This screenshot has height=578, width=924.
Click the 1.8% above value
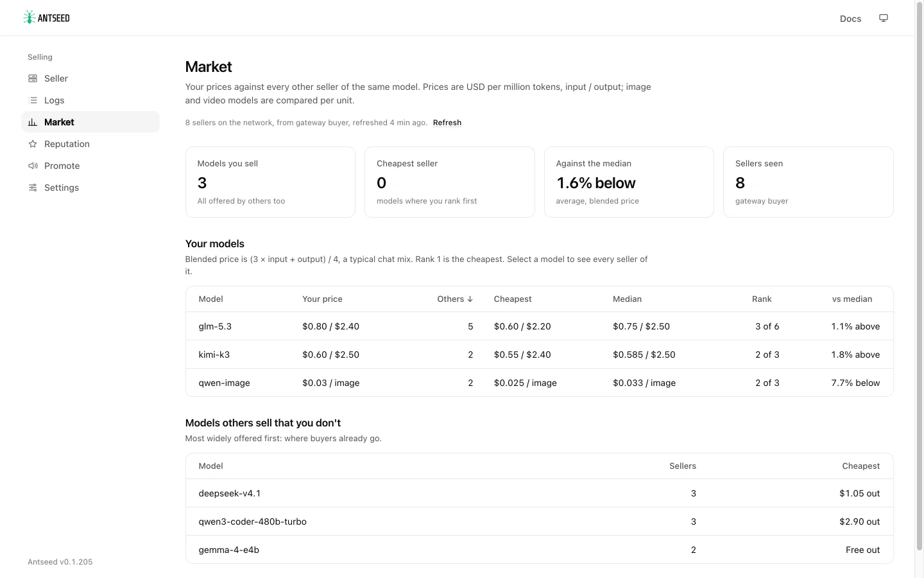[855, 355]
